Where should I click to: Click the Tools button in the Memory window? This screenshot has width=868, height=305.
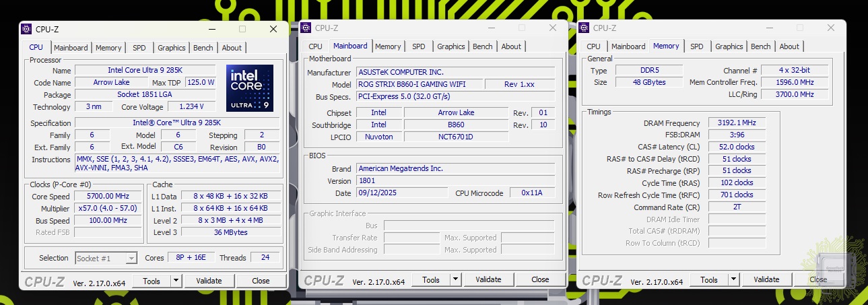[708, 279]
